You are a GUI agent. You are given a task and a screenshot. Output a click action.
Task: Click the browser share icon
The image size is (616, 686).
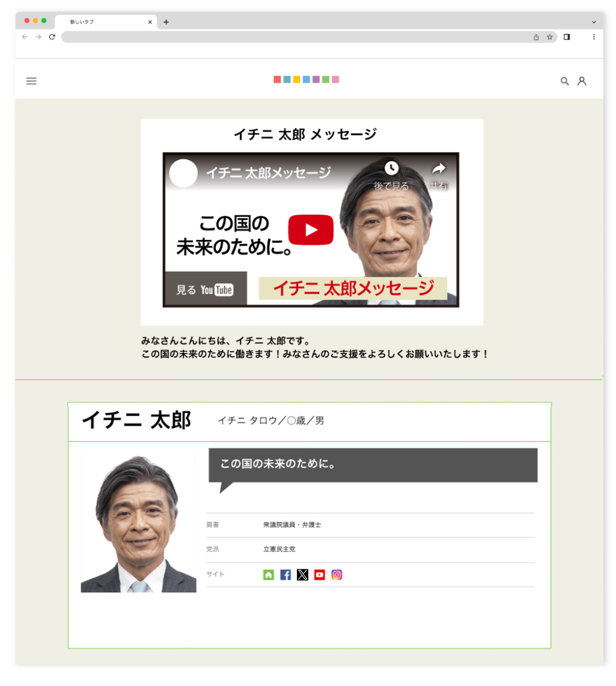click(536, 37)
